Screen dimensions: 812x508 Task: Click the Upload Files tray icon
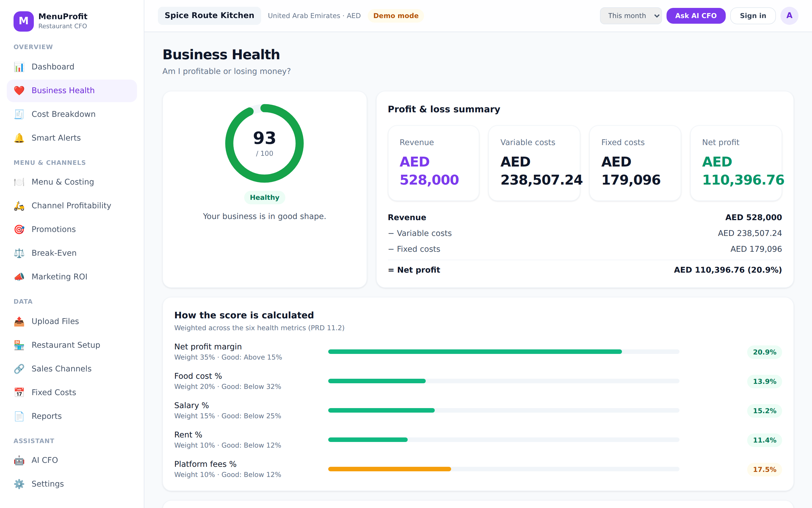(19, 321)
